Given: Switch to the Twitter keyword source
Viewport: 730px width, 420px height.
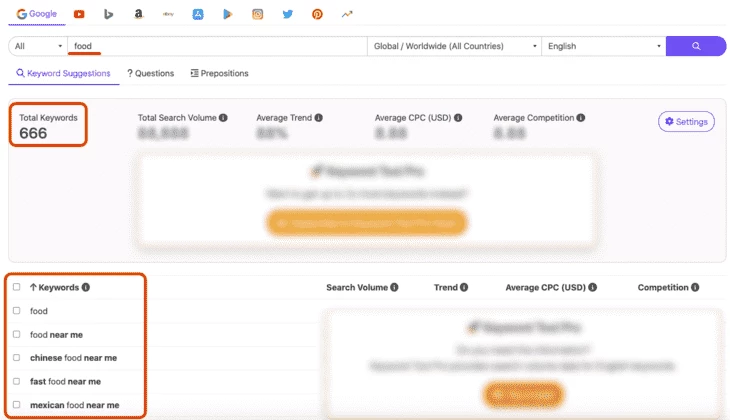Looking at the screenshot, I should [x=288, y=14].
